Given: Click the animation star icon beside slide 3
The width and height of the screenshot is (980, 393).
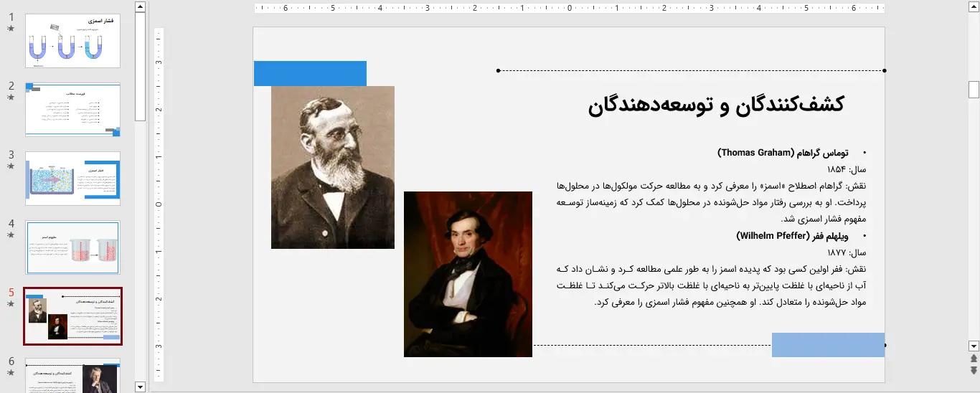Looking at the screenshot, I should click(11, 166).
